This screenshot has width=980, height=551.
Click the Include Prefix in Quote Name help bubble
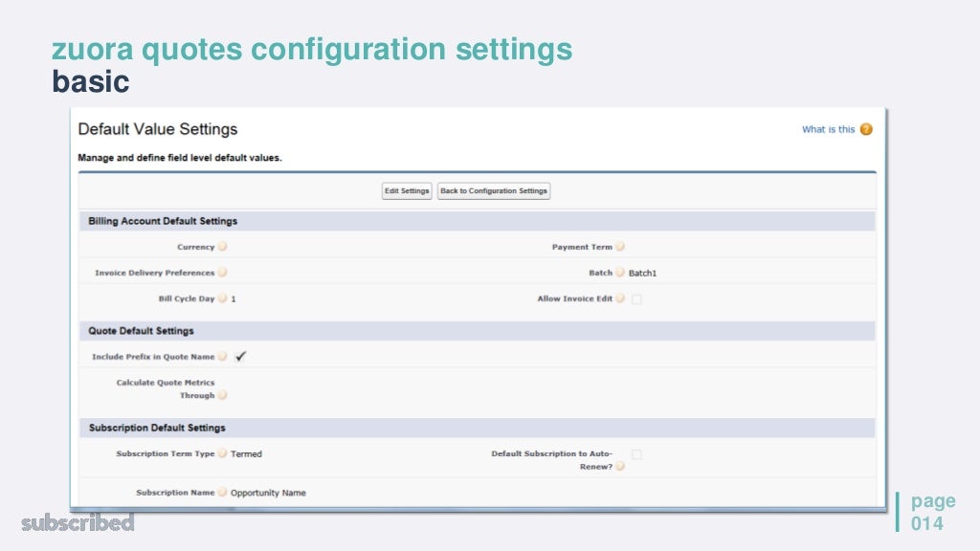(222, 357)
